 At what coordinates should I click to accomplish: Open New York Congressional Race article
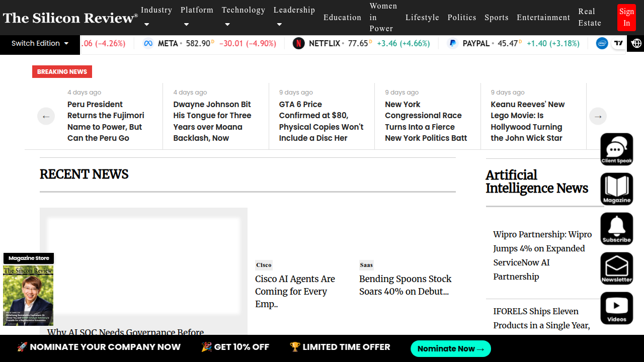click(426, 121)
